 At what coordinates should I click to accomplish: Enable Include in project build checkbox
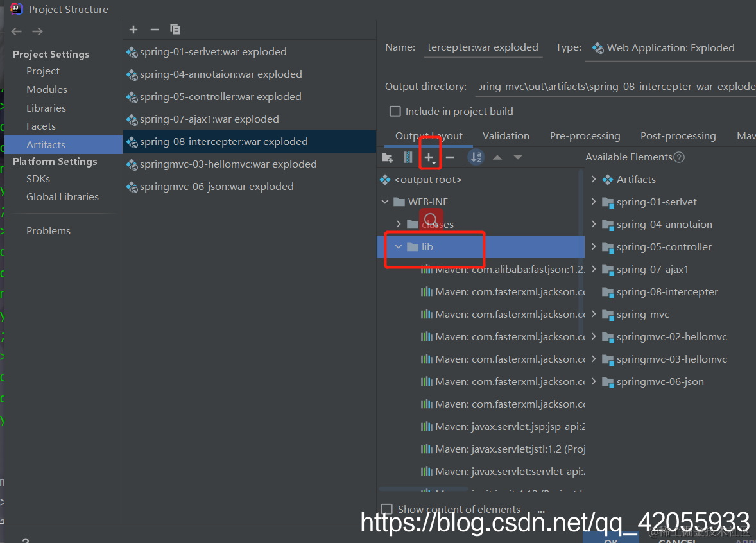395,112
